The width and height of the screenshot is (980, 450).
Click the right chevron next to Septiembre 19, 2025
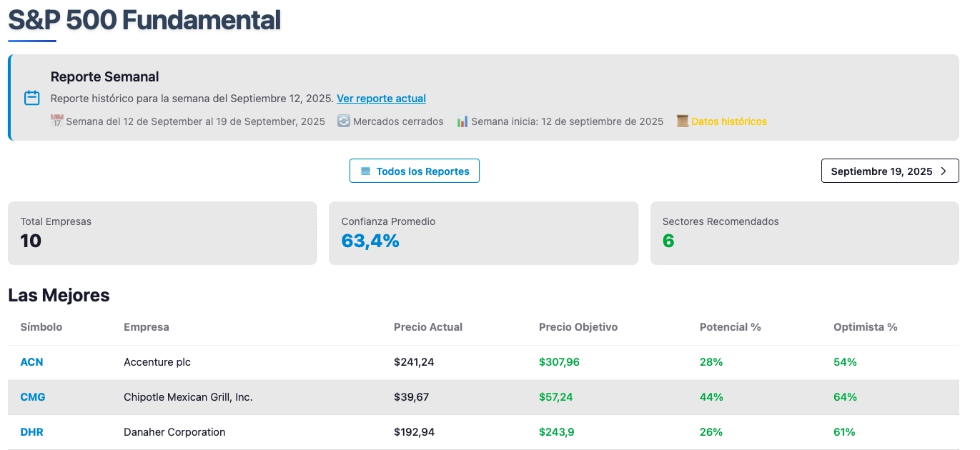(944, 171)
